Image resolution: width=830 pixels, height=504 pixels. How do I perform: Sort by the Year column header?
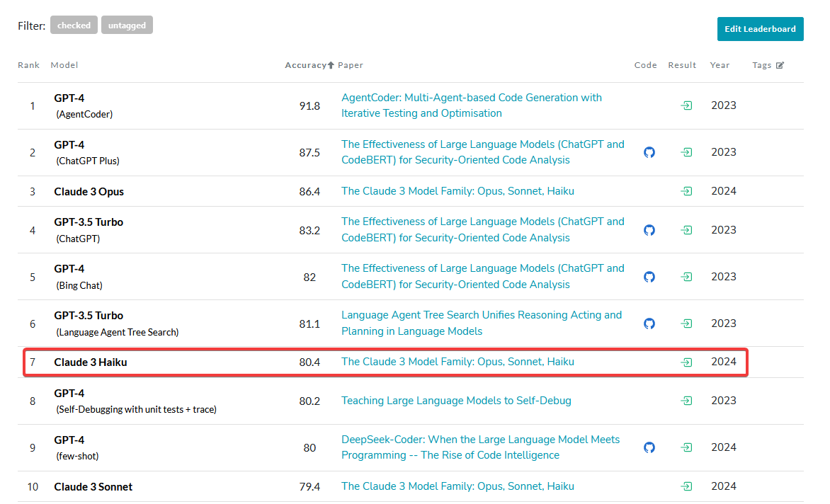click(720, 65)
